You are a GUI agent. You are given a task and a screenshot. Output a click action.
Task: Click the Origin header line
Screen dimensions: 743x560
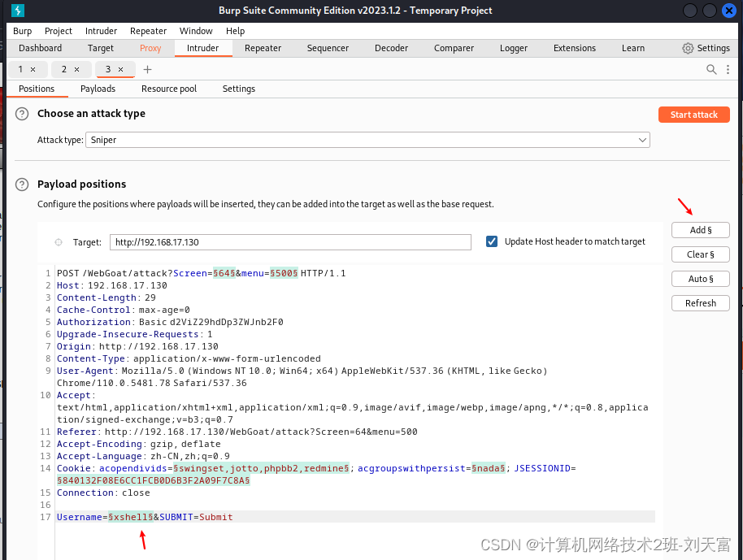tap(137, 346)
